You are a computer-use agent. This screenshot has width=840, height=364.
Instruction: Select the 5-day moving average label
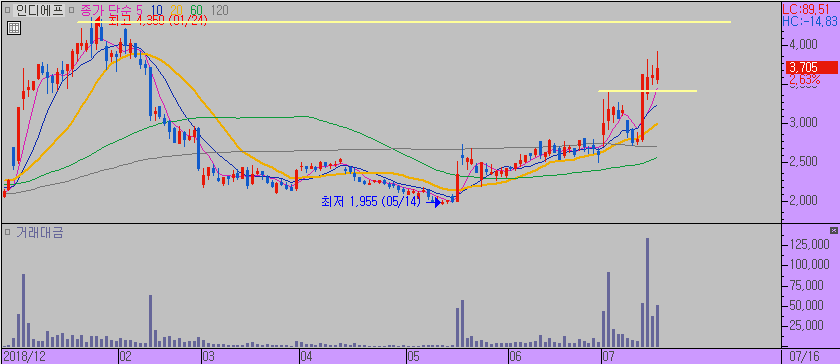[x=139, y=10]
